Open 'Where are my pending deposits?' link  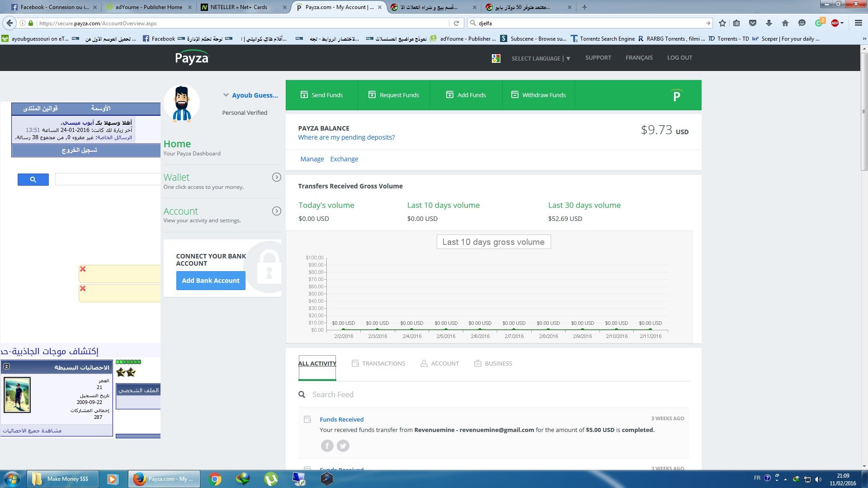pyautogui.click(x=346, y=137)
